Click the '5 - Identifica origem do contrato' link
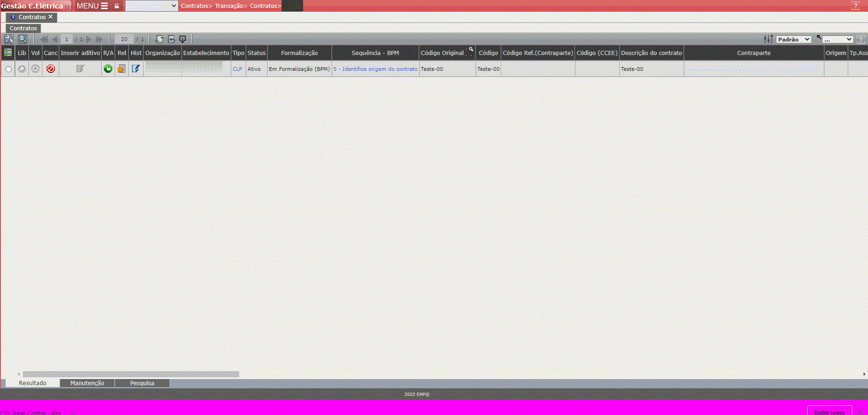The height and width of the screenshot is (415, 868). tap(375, 69)
